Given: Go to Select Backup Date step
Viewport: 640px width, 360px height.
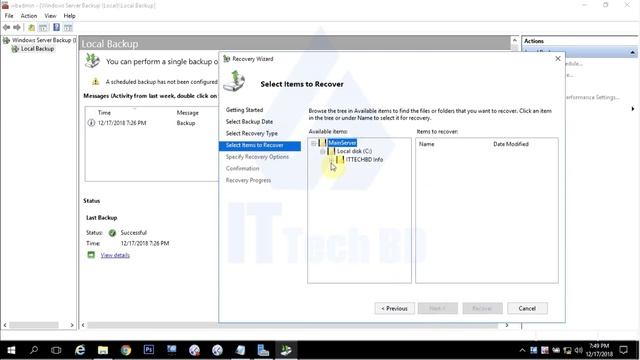Looking at the screenshot, I should pos(249,122).
